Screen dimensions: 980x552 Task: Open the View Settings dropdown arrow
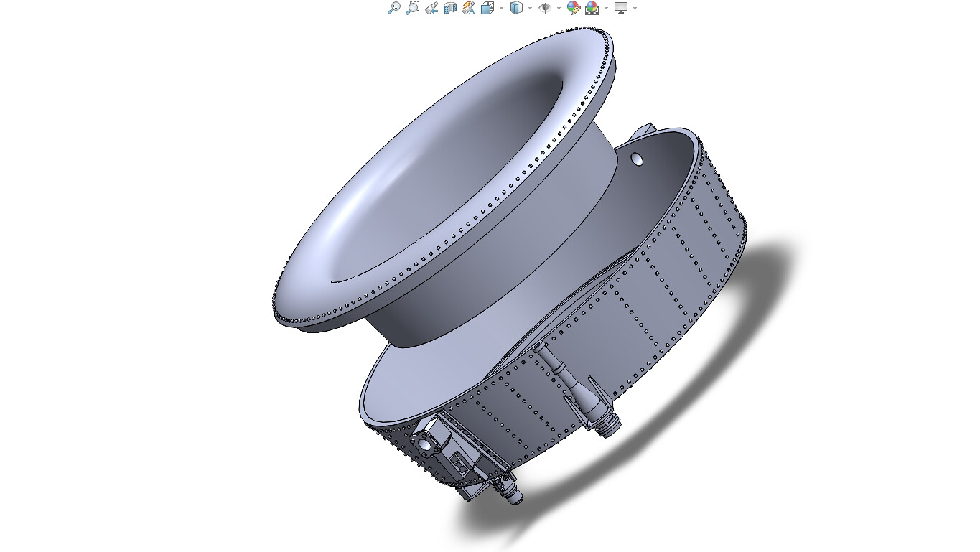coord(635,8)
